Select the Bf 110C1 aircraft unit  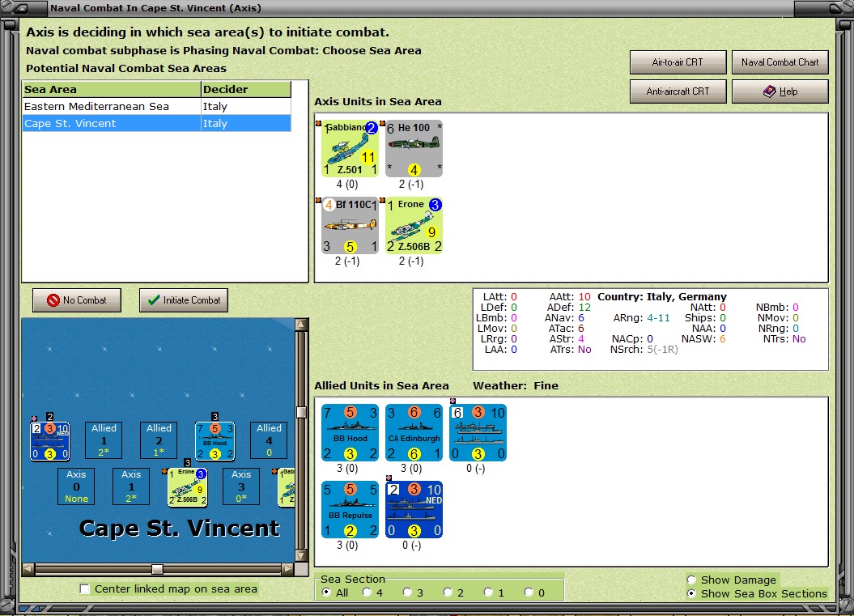(x=350, y=226)
